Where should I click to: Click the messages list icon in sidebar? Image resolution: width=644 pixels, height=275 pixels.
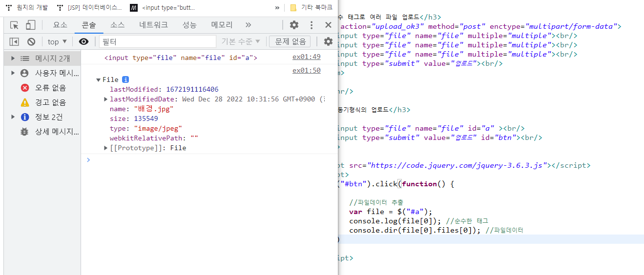click(24, 59)
